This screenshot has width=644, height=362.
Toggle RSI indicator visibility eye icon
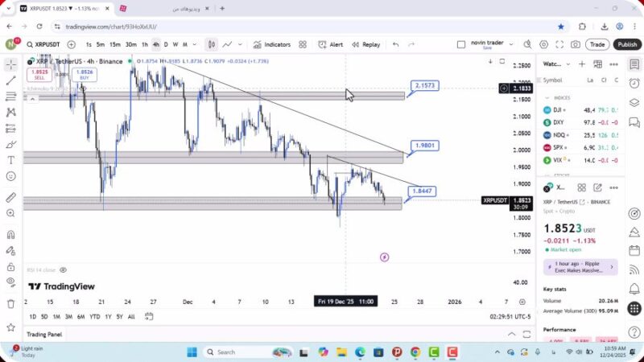(63, 270)
